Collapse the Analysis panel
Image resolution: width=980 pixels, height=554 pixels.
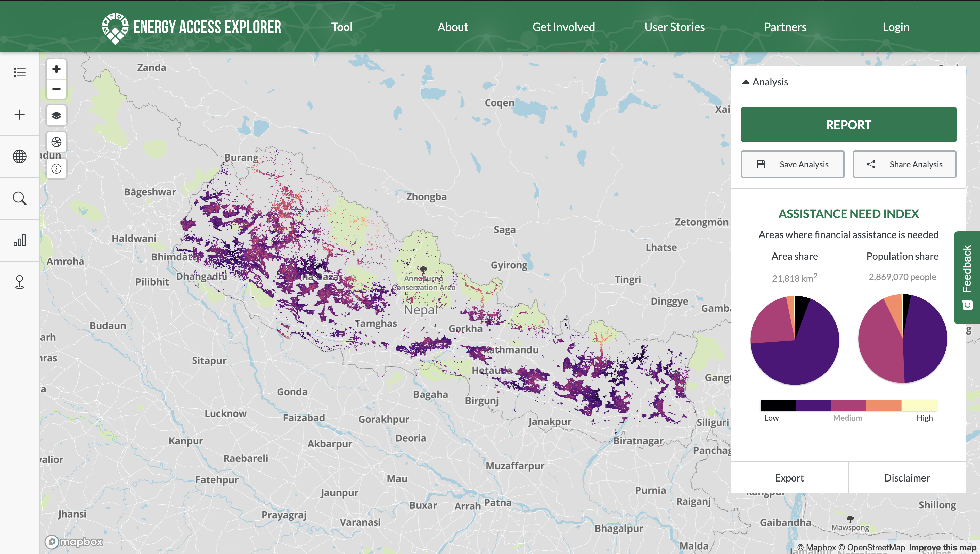pos(765,82)
